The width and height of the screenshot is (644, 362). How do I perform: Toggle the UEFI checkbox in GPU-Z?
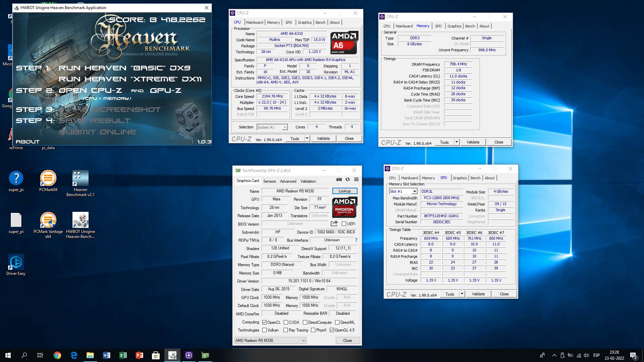[x=344, y=224]
